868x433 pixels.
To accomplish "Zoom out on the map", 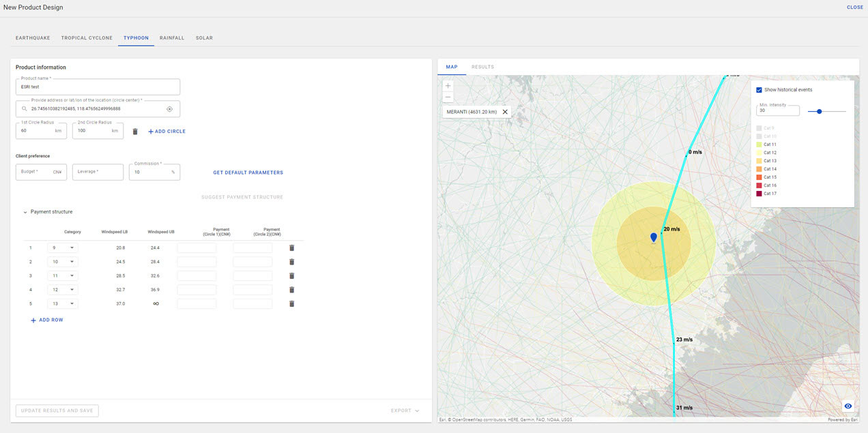I will point(448,98).
